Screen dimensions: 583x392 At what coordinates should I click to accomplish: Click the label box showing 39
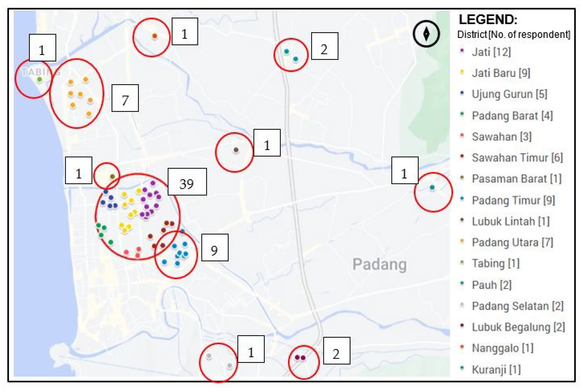[x=187, y=182]
